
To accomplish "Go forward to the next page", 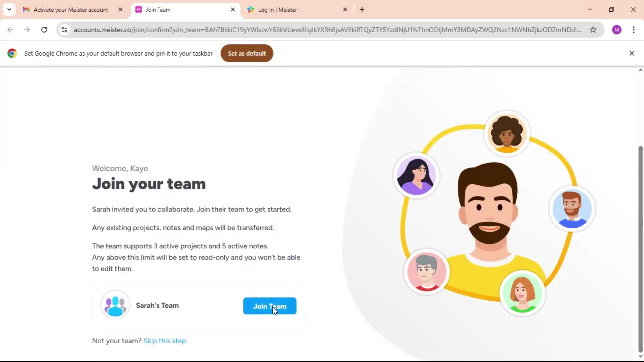I will point(27,30).
